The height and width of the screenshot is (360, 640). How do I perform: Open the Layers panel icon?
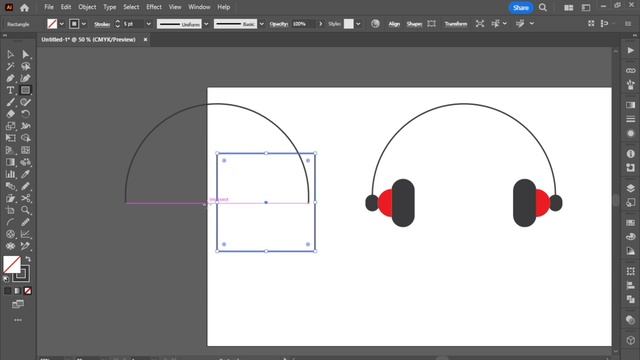(x=630, y=188)
